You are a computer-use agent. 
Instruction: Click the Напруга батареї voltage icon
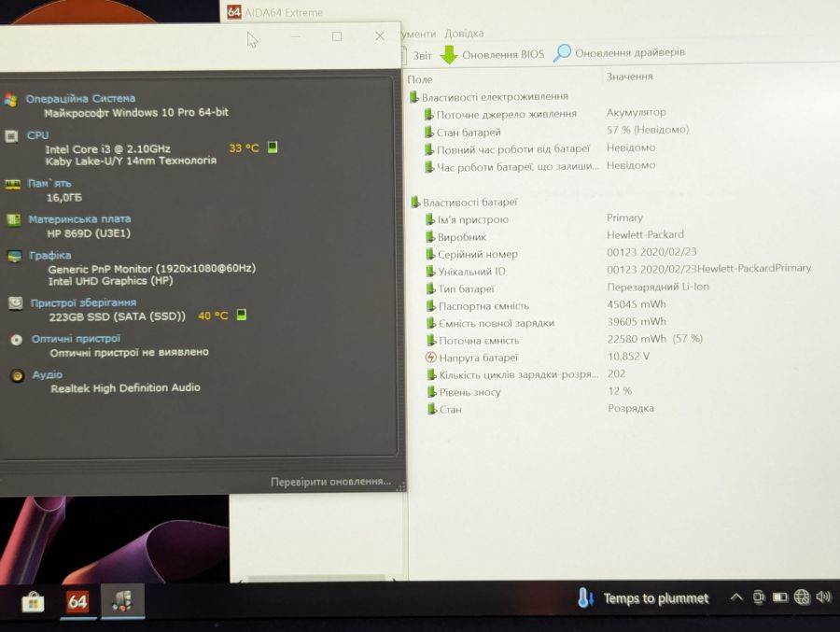coord(430,357)
